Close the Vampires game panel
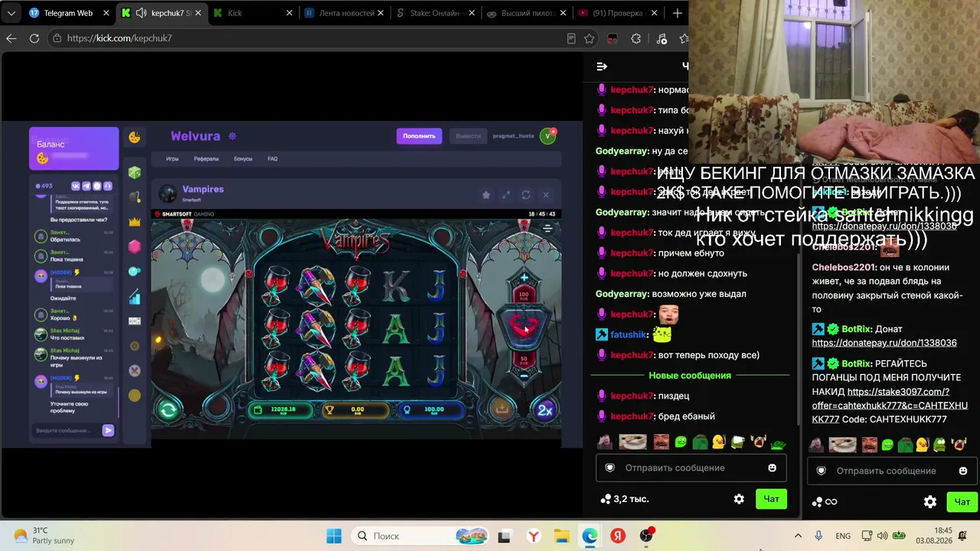 [x=546, y=195]
